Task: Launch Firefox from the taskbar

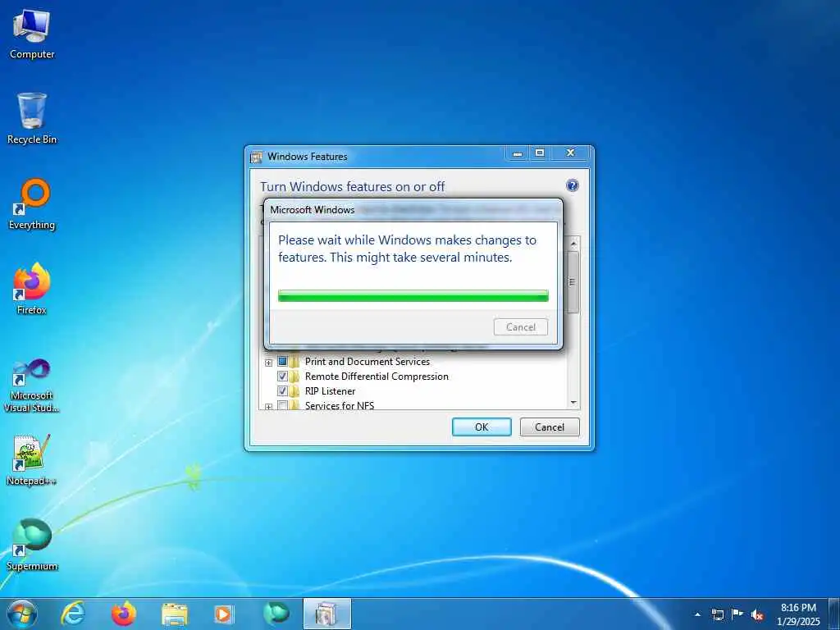Action: tap(123, 614)
